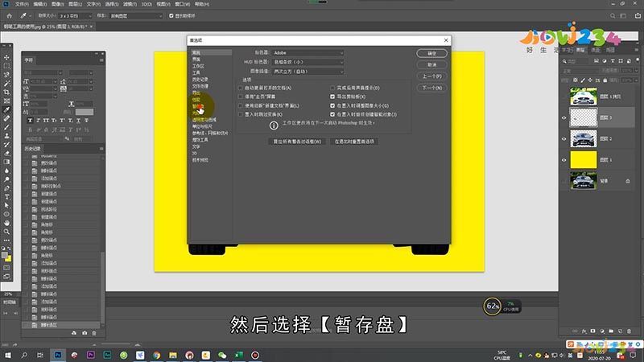Open the 拾色器 Adobe dropdown
The height and width of the screenshot is (362, 644).
tap(308, 52)
